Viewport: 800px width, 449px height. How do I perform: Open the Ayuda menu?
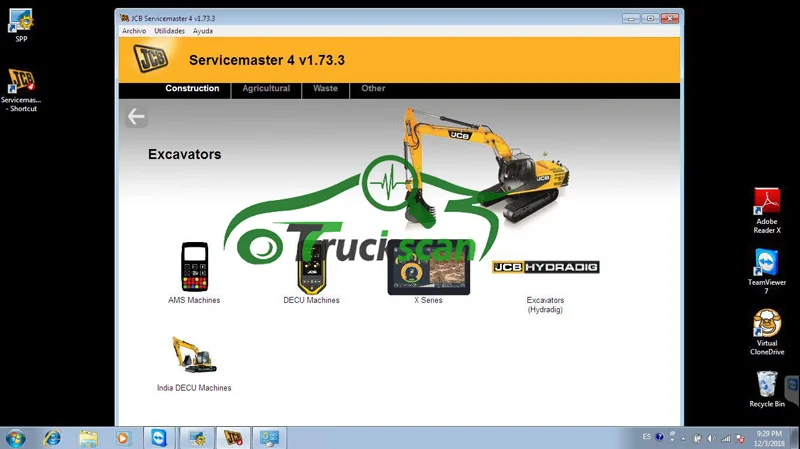(x=203, y=31)
